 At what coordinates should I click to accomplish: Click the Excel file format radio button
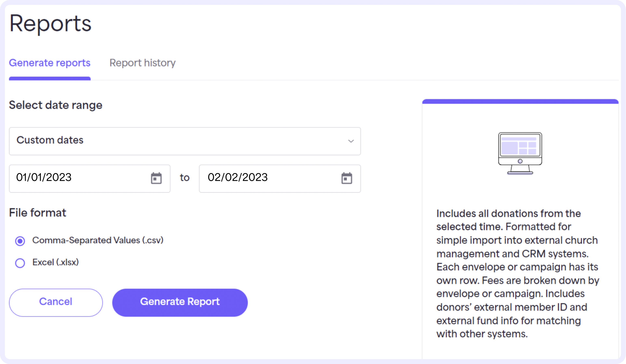(20, 262)
